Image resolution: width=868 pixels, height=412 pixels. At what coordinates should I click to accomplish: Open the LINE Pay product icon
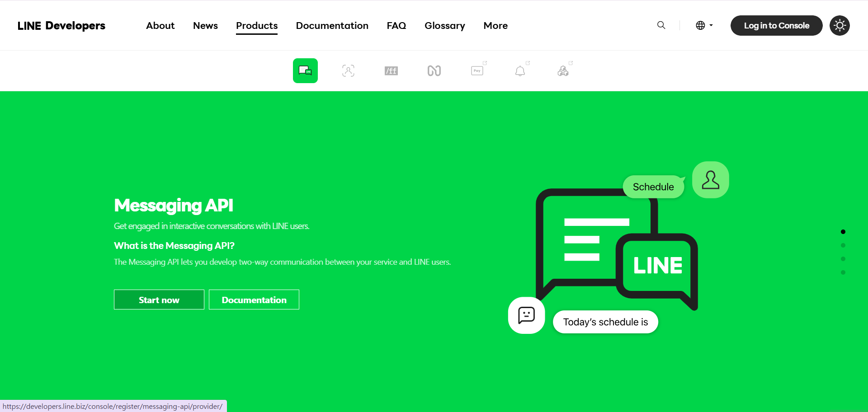(477, 70)
